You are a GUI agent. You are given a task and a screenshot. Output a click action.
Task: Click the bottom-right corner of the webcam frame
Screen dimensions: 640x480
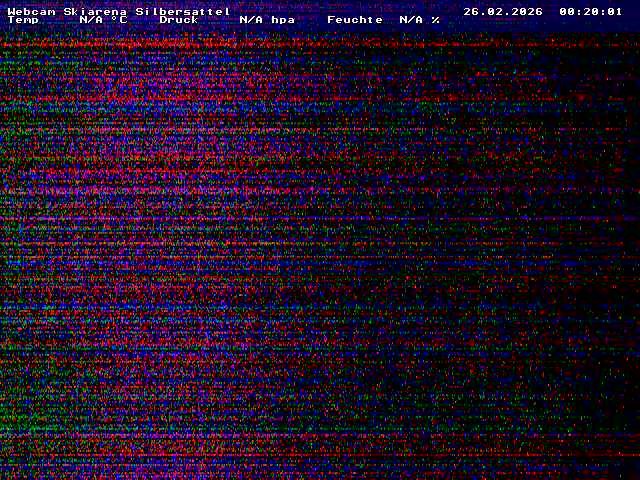point(636,476)
